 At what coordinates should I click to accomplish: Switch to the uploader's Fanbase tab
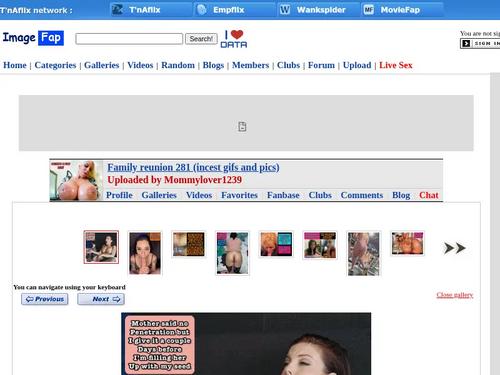click(283, 195)
